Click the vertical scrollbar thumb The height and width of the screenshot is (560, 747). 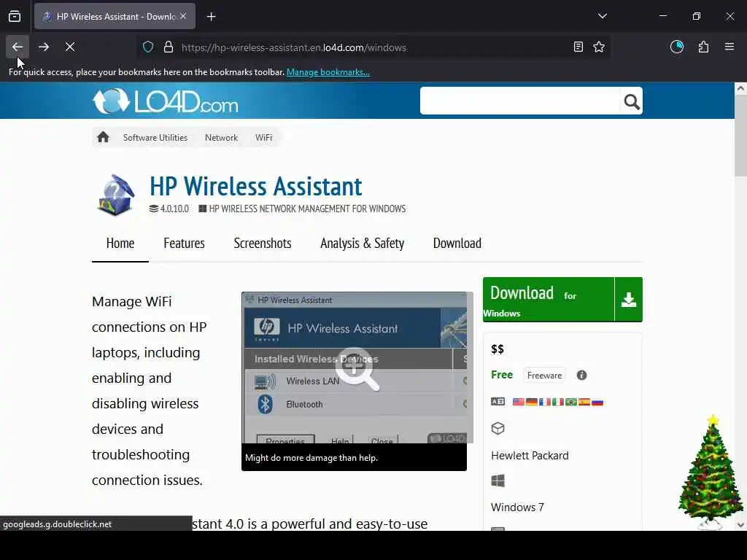point(740,136)
